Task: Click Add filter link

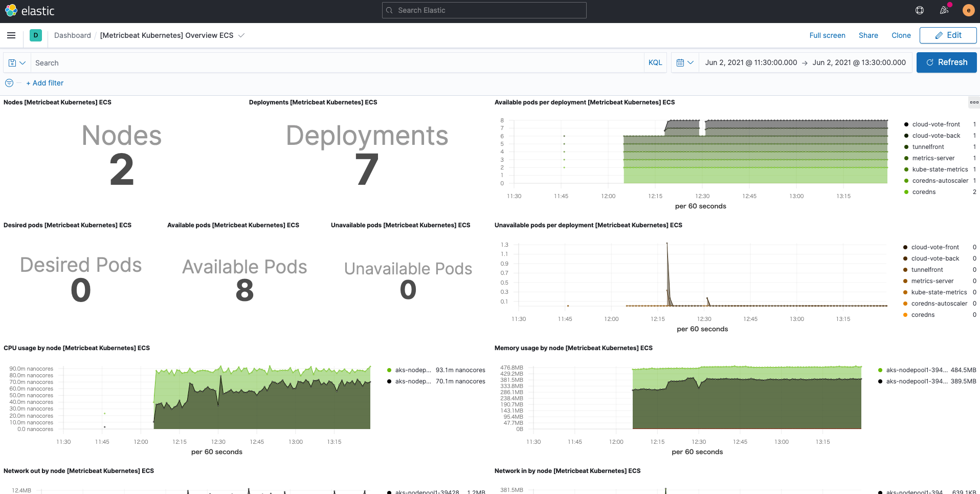Action: coord(45,83)
